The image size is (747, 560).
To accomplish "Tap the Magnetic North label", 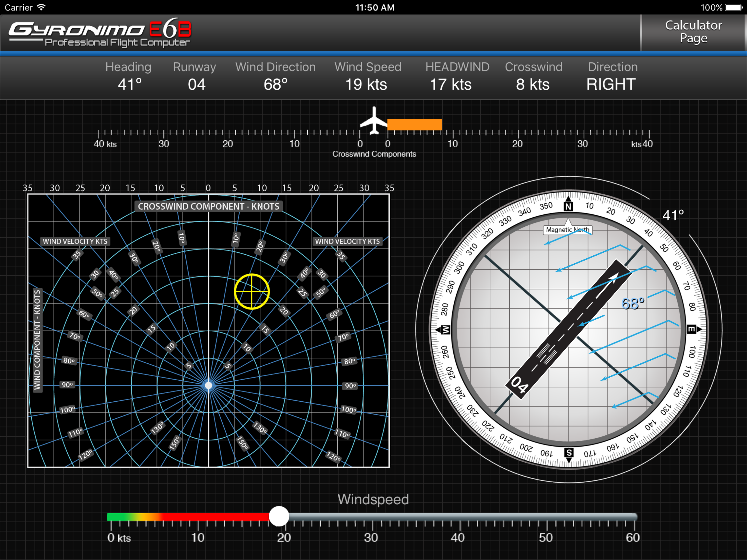I will [x=568, y=230].
